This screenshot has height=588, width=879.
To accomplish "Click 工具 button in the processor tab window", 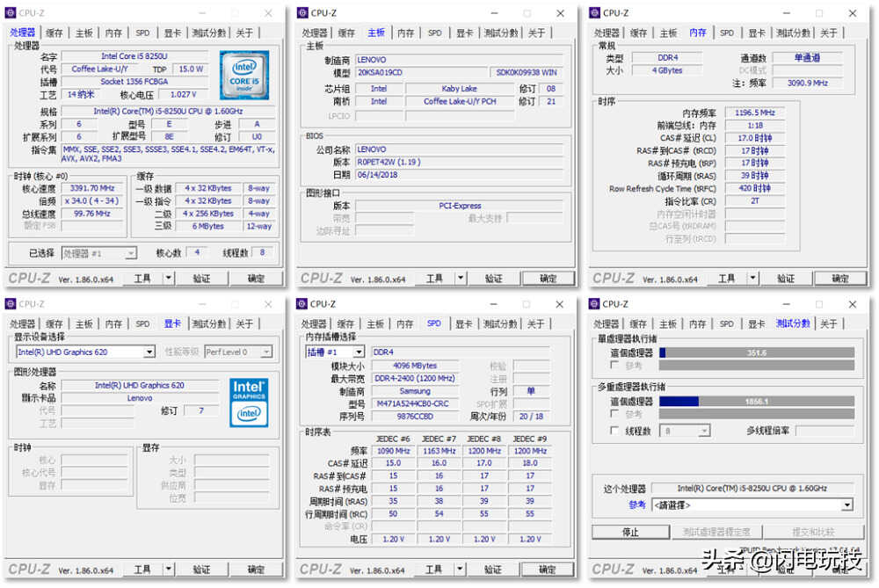I will [142, 278].
